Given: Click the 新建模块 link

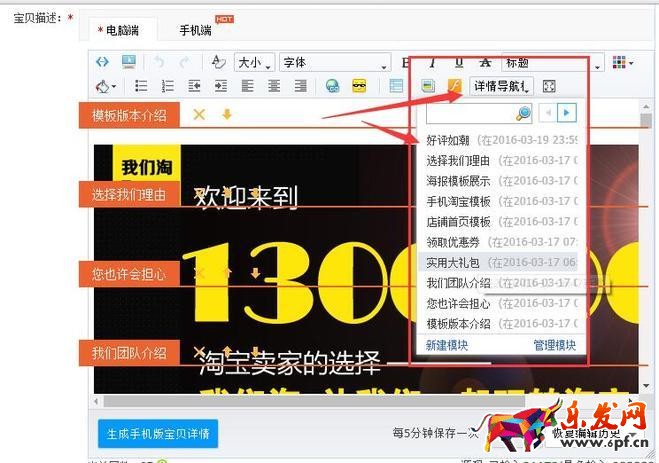Looking at the screenshot, I should (x=446, y=345).
